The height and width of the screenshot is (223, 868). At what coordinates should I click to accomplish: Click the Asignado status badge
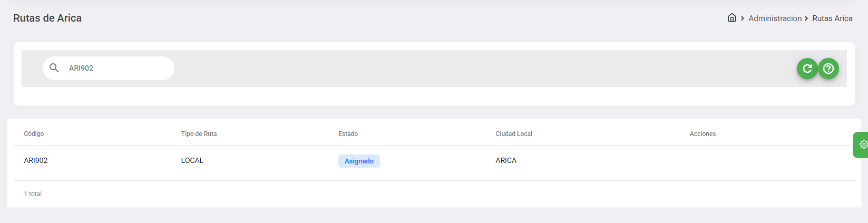(x=359, y=161)
